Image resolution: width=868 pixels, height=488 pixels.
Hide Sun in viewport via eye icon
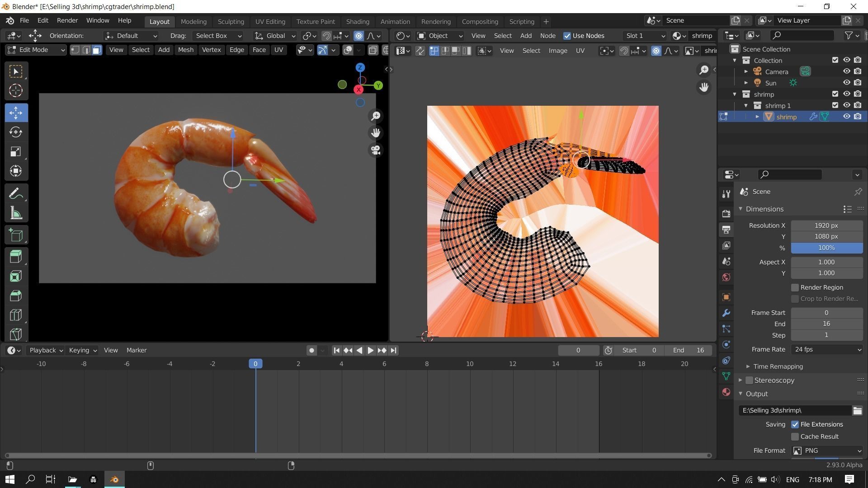coord(846,83)
